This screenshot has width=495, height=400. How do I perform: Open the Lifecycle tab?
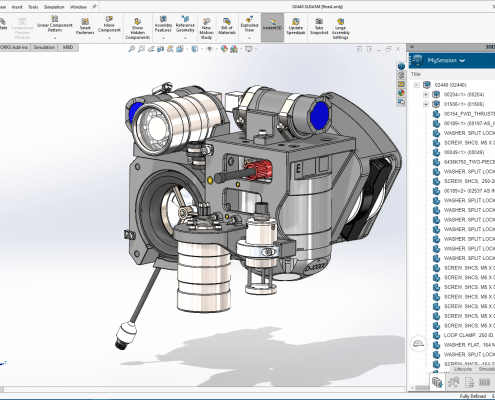(463, 369)
